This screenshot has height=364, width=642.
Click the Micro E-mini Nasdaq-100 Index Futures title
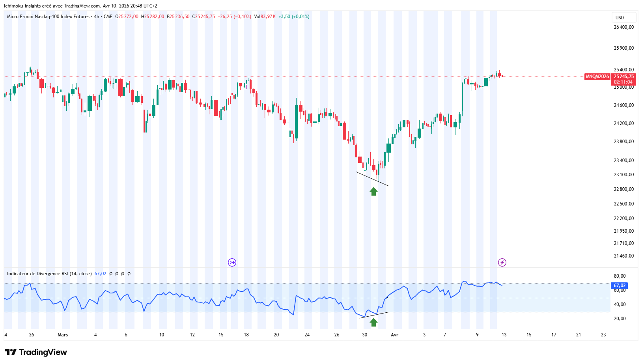pos(48,17)
